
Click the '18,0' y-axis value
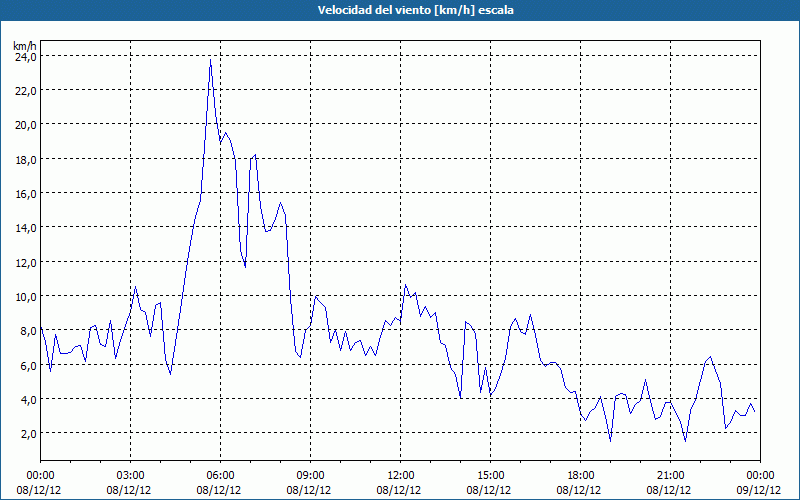point(26,160)
